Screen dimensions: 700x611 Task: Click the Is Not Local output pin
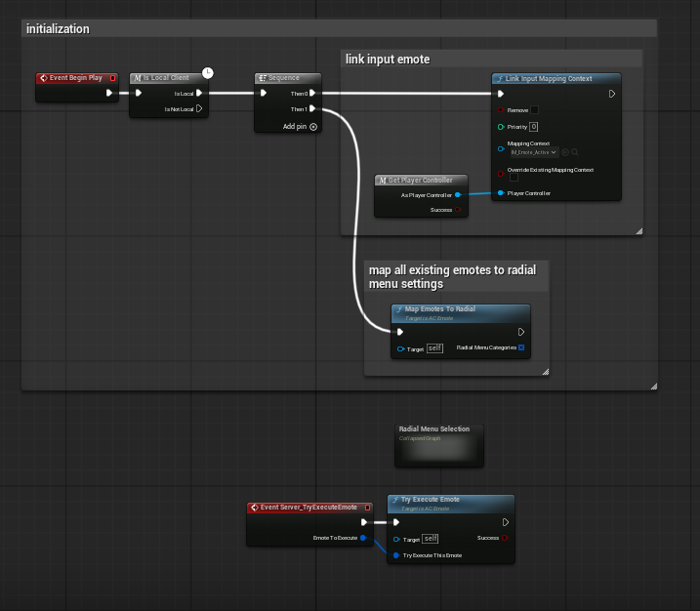pos(200,109)
